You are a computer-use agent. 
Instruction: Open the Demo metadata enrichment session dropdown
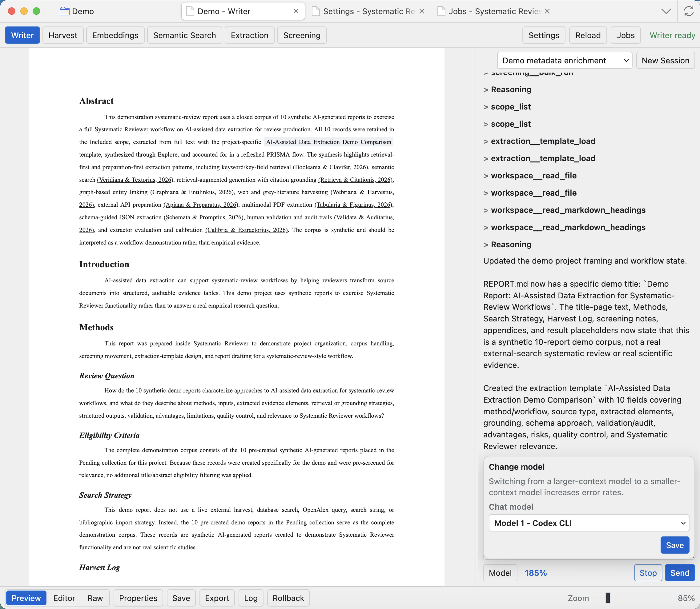565,61
